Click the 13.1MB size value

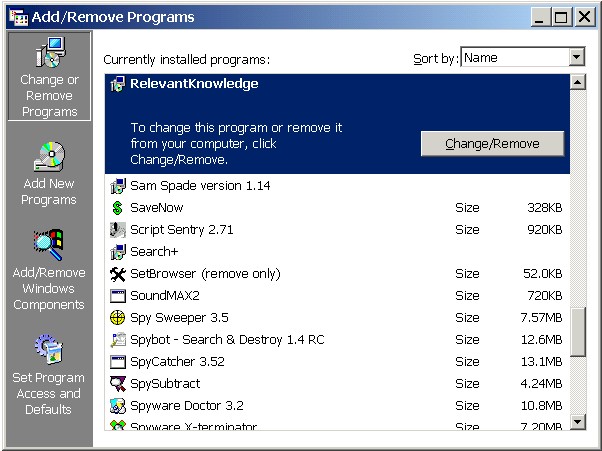[x=541, y=362]
